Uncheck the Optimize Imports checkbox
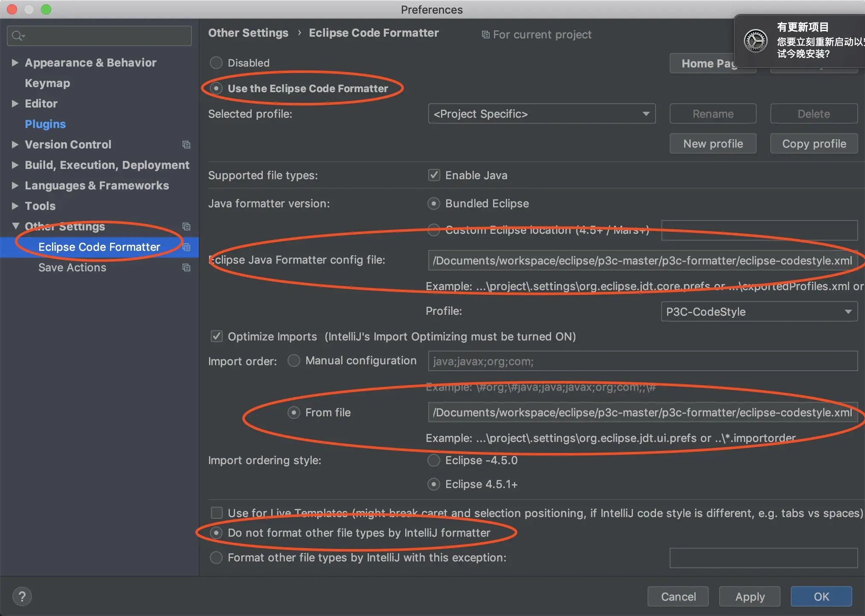This screenshot has height=616, width=865. pos(217,337)
